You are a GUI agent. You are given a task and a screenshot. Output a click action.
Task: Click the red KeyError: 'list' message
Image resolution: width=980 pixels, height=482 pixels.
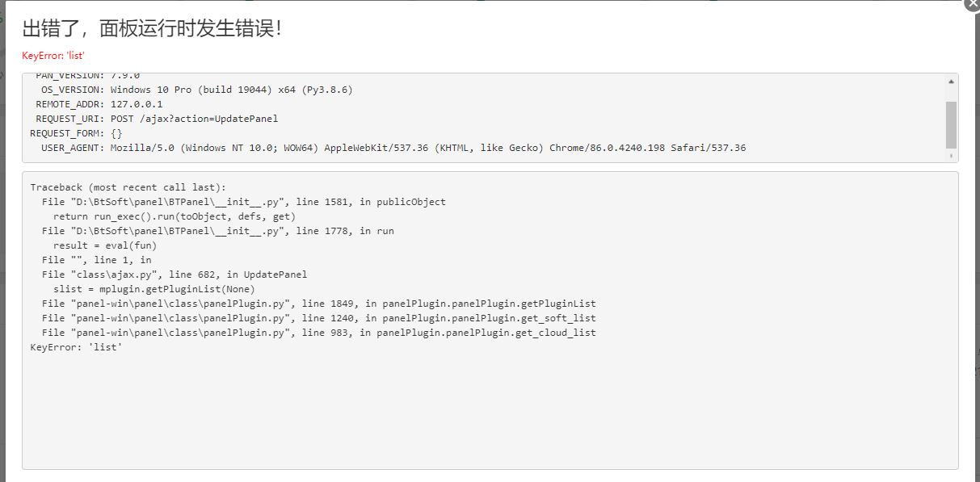[53, 56]
